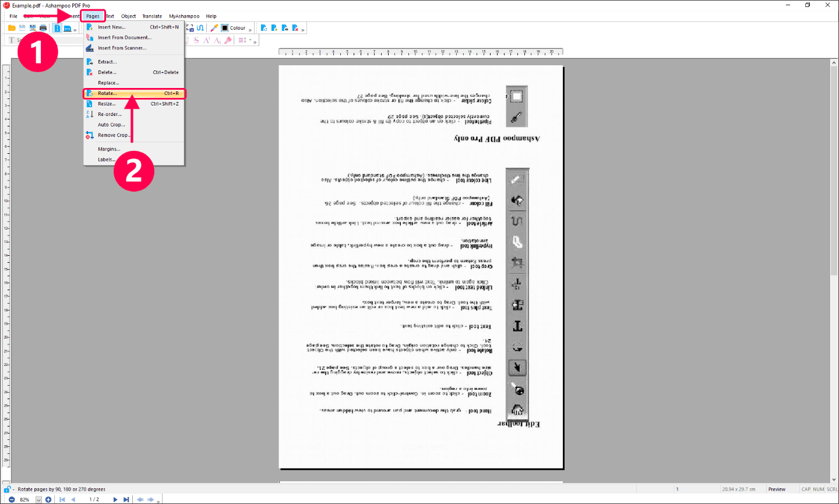Select the landscape page orientation icon
The image size is (839, 504).
(68, 27)
